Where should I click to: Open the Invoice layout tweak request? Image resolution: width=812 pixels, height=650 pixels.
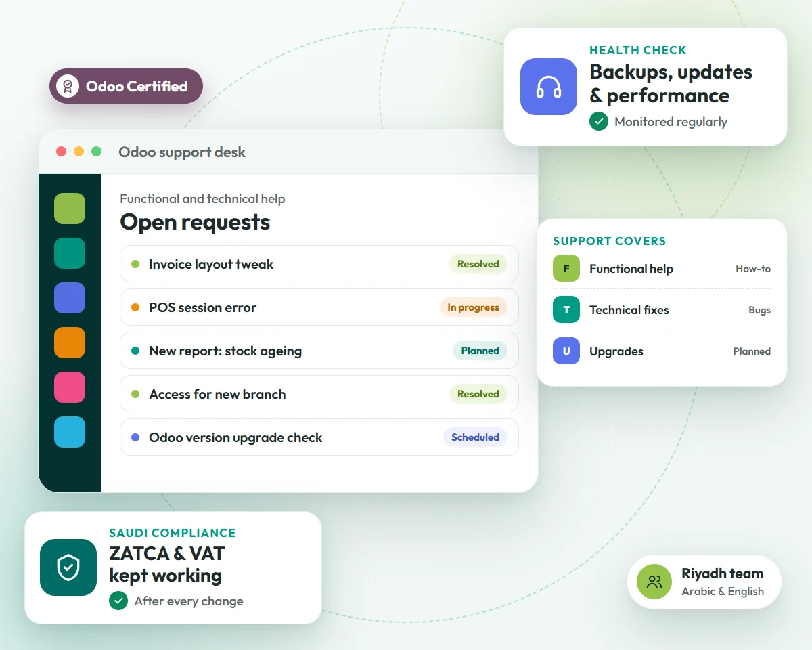tap(319, 264)
